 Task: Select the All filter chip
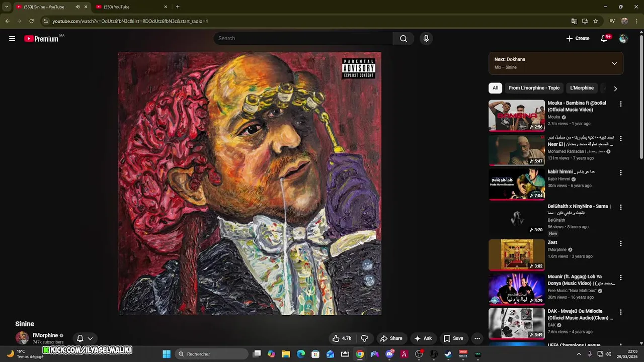[x=495, y=88]
